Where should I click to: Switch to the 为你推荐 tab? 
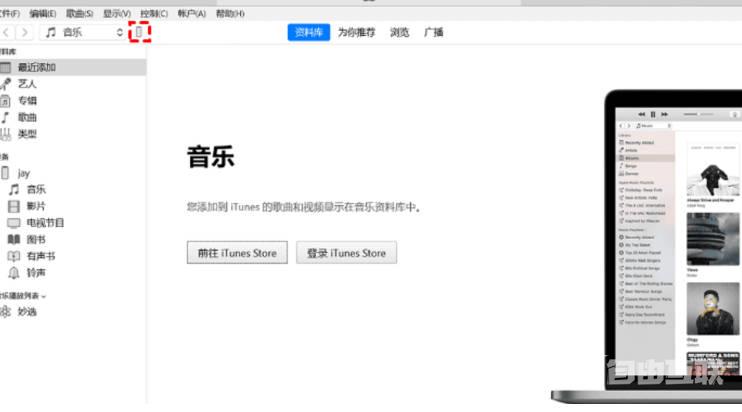point(356,32)
